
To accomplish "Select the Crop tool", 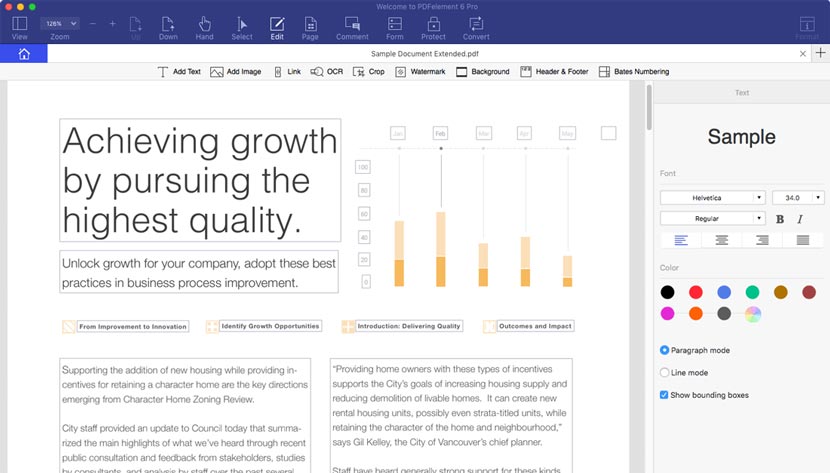I will click(x=369, y=72).
